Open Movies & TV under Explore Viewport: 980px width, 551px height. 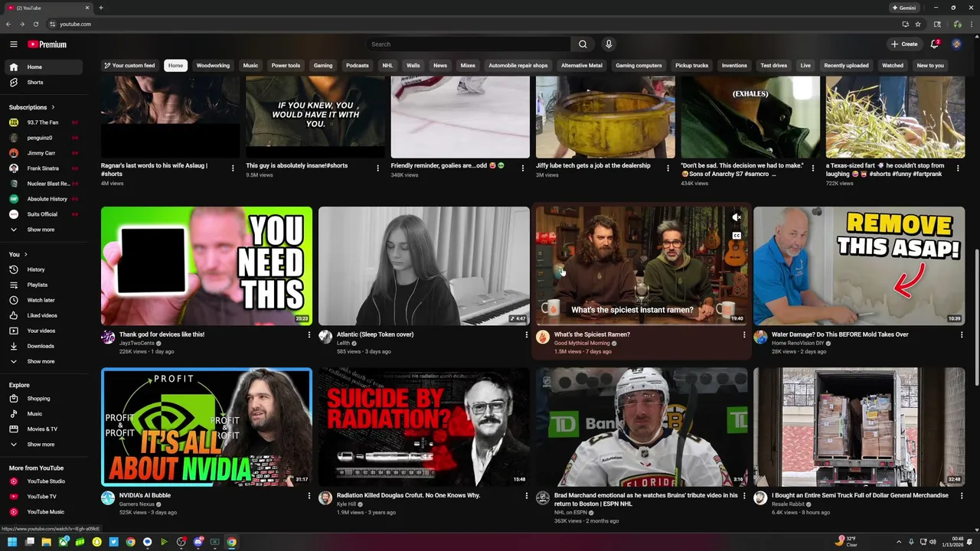click(44, 429)
